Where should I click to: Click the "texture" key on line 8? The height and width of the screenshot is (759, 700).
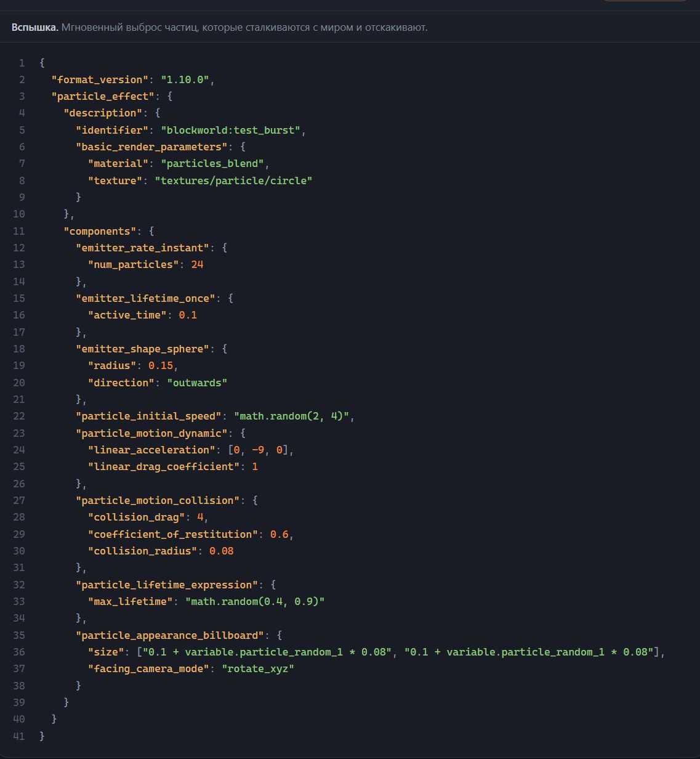[115, 181]
